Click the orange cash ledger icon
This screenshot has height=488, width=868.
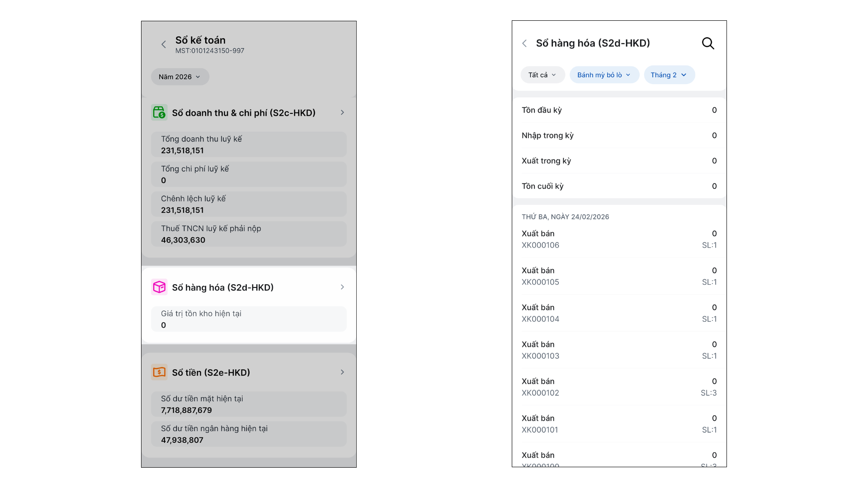159,372
